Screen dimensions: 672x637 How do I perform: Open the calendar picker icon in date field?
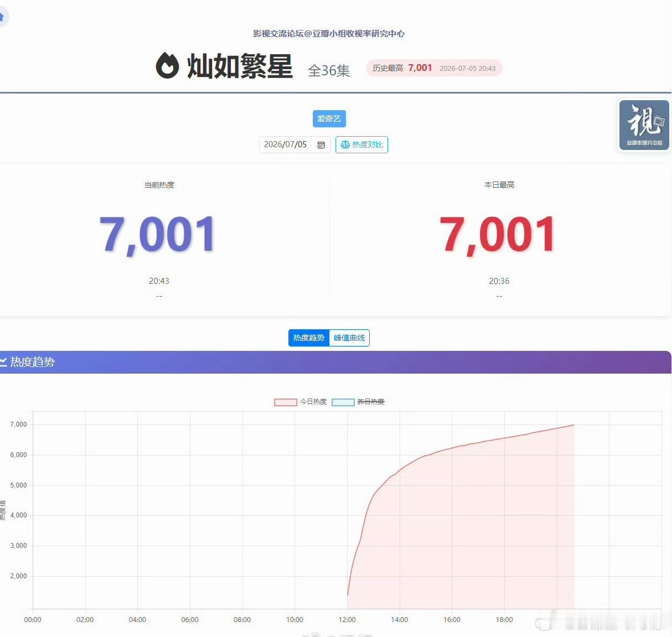[321, 145]
